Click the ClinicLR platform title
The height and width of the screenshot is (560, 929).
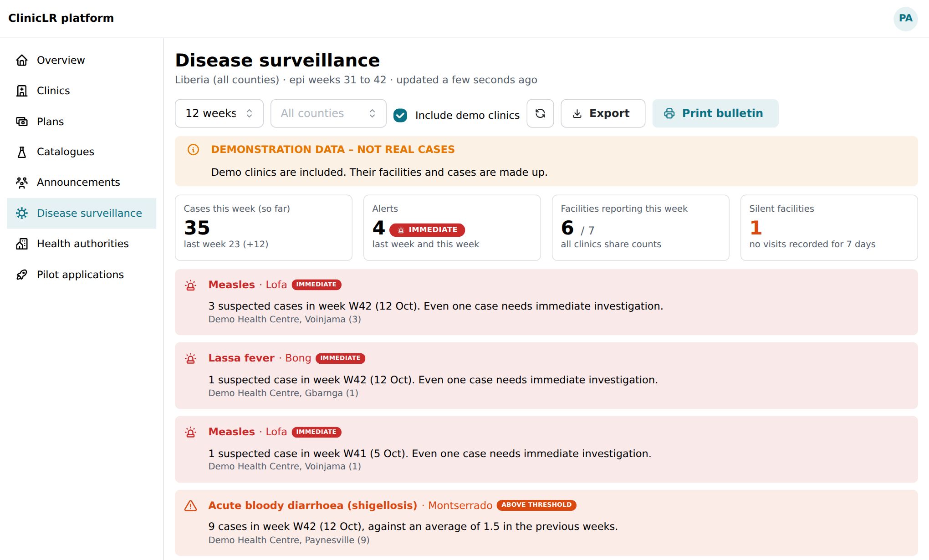[x=61, y=18]
